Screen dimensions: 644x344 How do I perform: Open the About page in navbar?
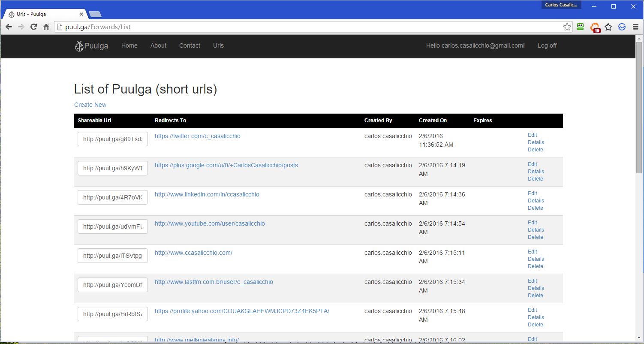tap(158, 45)
